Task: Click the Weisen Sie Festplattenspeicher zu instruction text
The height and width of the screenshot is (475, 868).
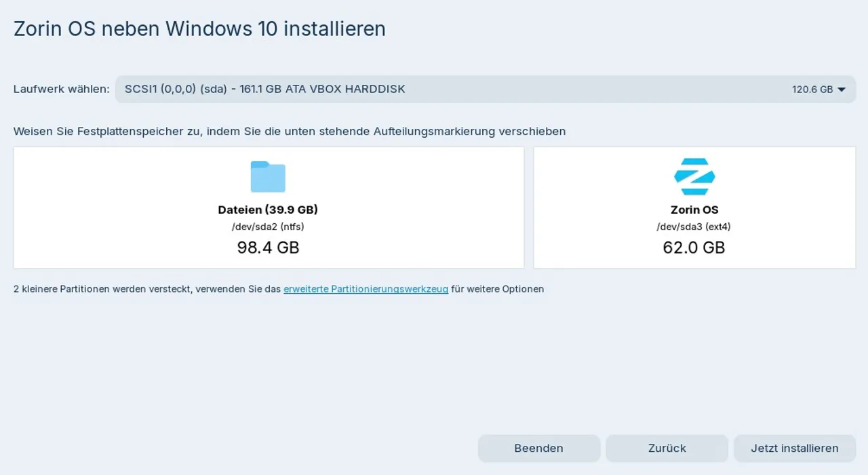Action: coord(290,131)
